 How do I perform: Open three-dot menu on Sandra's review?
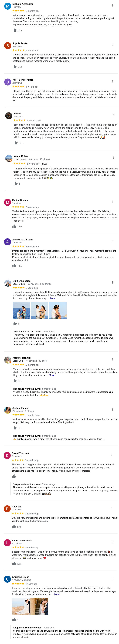[x=113, y=115]
